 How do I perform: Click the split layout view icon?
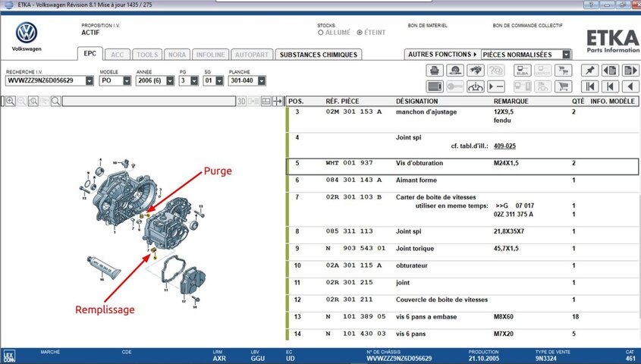266,102
